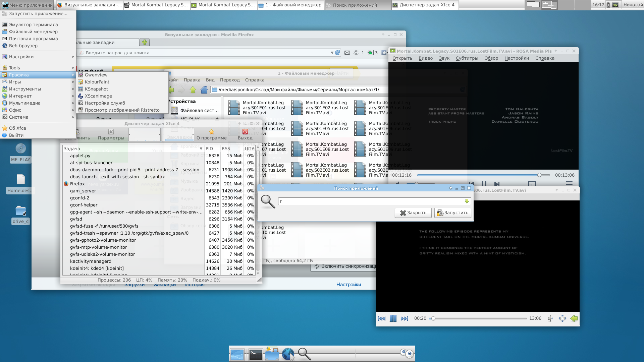Skip to next track in the bottom video player
644x362 pixels.
[x=405, y=318]
